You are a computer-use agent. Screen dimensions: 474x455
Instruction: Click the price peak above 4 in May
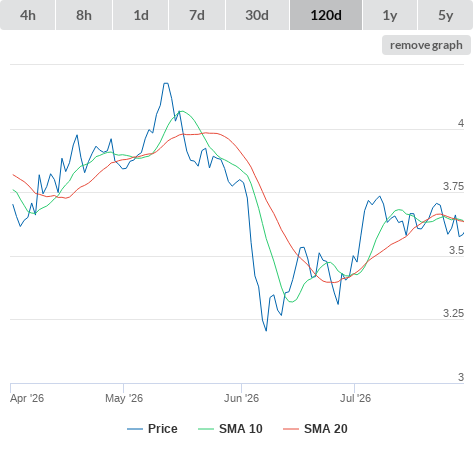(x=166, y=83)
